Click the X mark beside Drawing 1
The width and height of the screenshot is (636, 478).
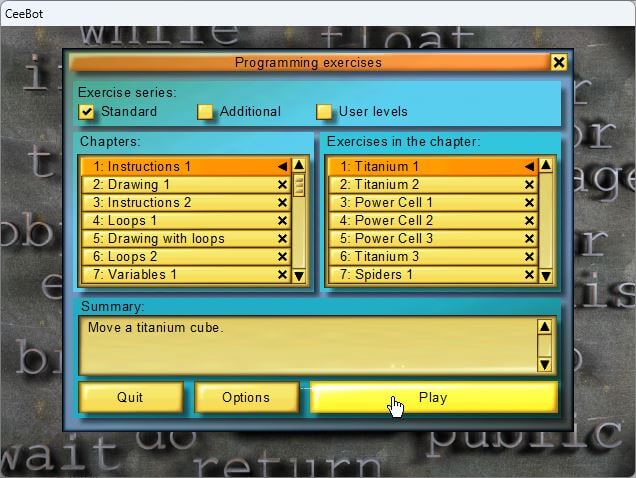tap(282, 185)
